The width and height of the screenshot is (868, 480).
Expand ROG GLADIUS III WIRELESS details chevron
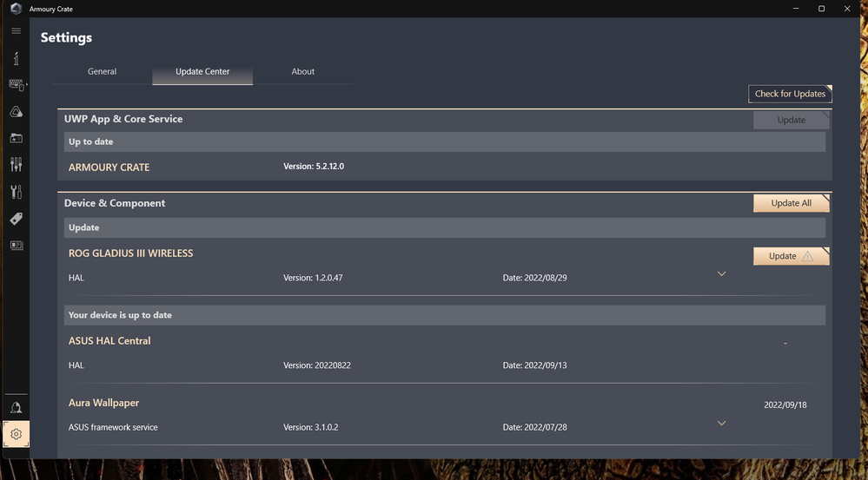point(721,273)
